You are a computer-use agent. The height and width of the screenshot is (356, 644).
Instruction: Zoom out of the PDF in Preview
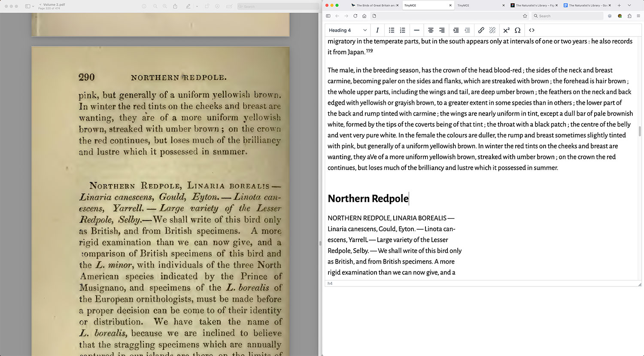coord(155,6)
